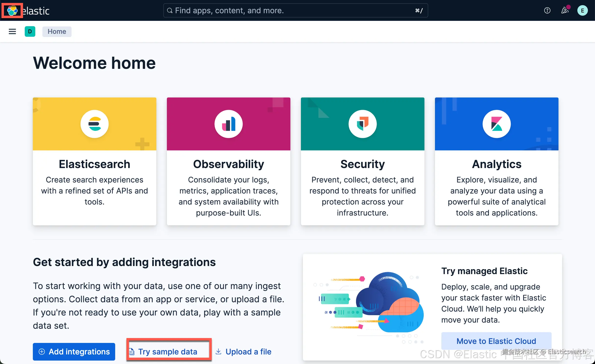Open the hamburger navigation menu
This screenshot has height=364, width=595.
12,31
